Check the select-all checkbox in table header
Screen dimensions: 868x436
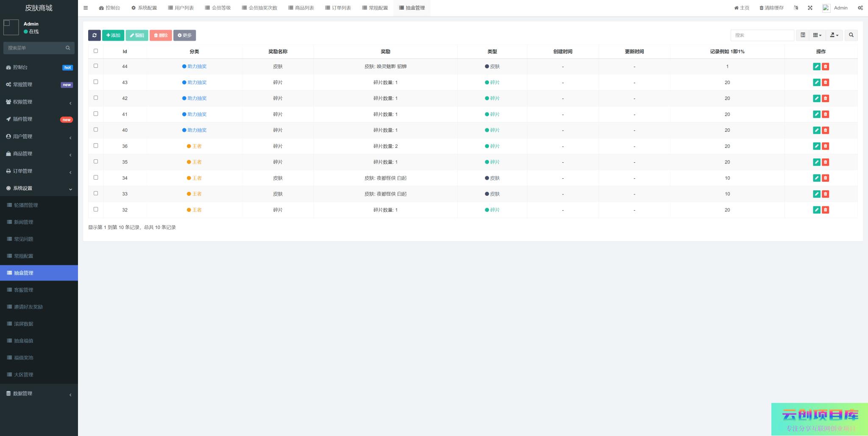click(x=96, y=51)
